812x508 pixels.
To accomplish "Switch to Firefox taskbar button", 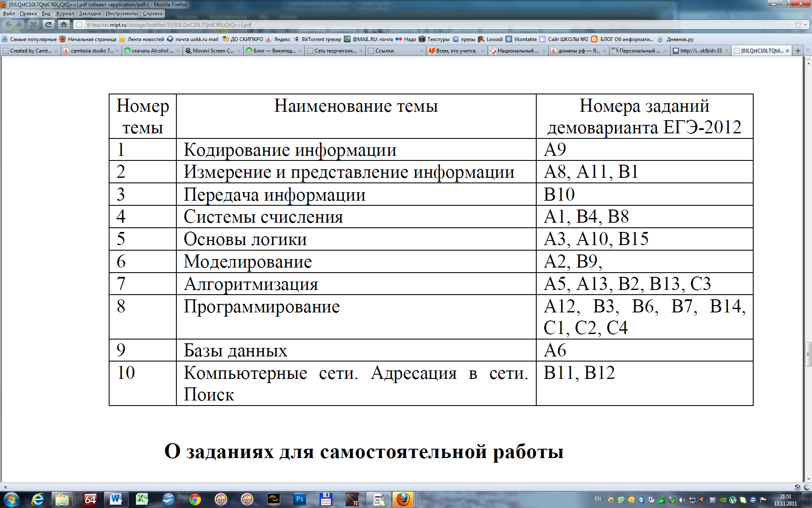I will click(403, 500).
